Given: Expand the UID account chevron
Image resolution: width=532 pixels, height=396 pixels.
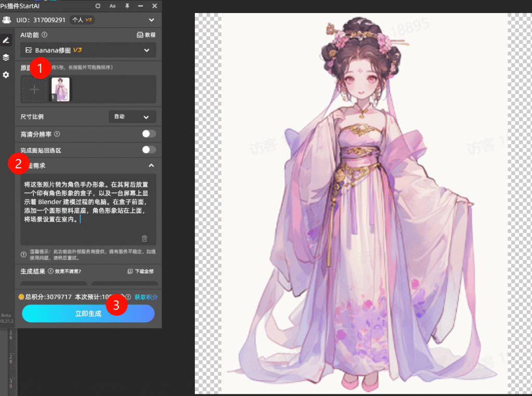Looking at the screenshot, I should [152, 20].
